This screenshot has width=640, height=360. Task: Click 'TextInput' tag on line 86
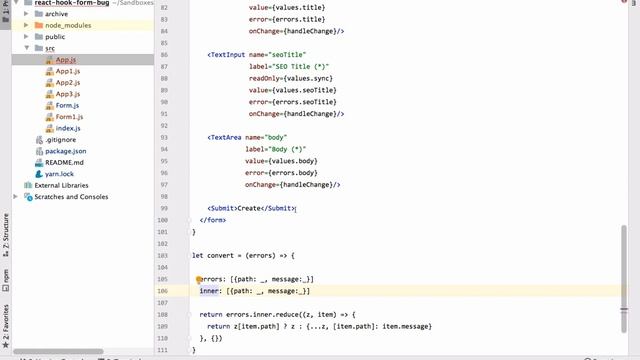click(x=227, y=55)
